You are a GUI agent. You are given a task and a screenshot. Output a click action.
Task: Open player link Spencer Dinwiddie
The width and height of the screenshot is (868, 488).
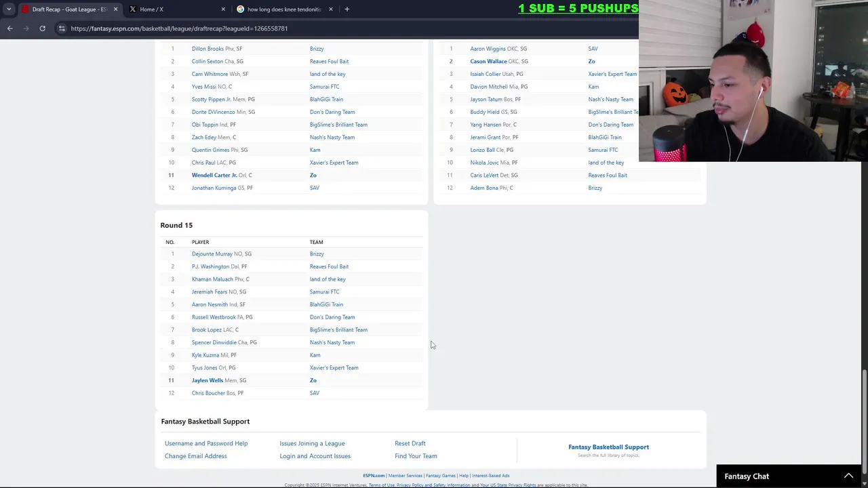click(x=214, y=342)
